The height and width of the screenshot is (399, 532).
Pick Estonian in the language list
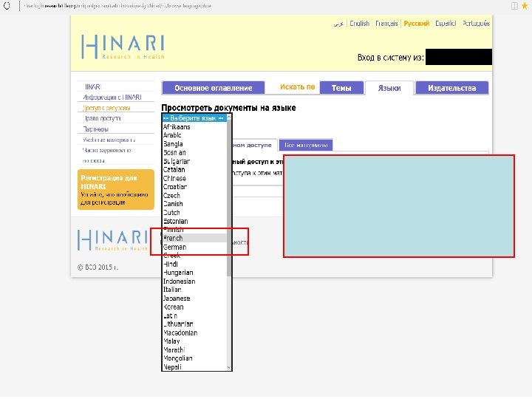click(194, 221)
